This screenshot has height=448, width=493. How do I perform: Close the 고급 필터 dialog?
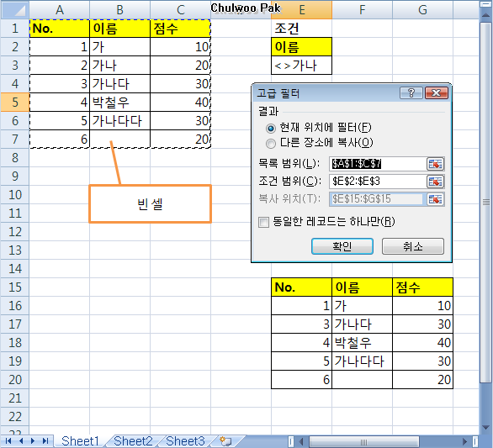click(436, 93)
